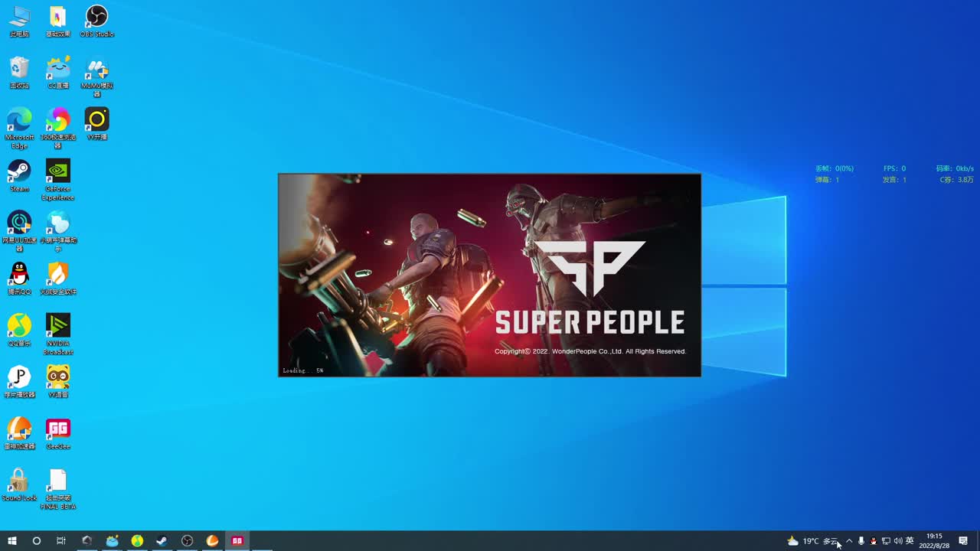
Task: Select the 超击突破 FINAL BETA desktop shortcut
Action: click(58, 489)
